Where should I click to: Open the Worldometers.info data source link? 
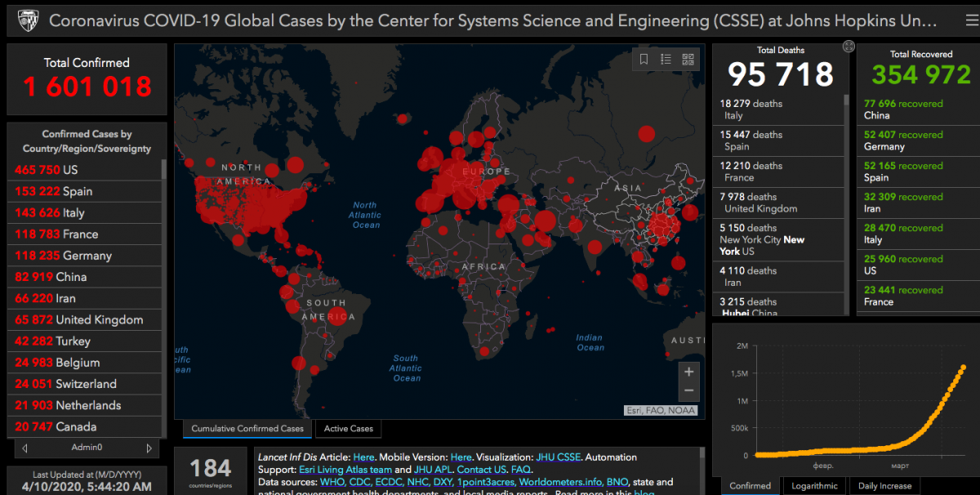562,482
